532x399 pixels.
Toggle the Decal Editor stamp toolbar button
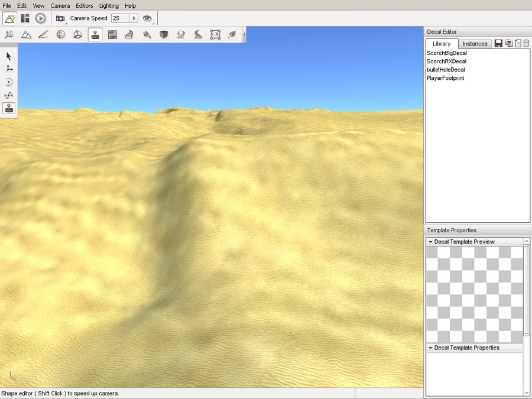click(x=95, y=35)
